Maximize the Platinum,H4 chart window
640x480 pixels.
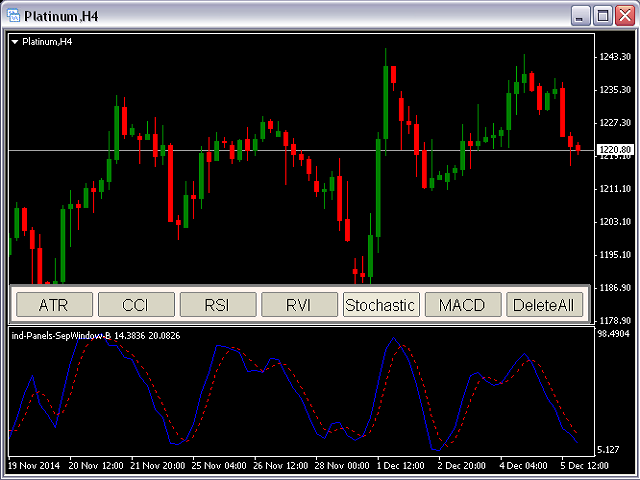click(603, 16)
